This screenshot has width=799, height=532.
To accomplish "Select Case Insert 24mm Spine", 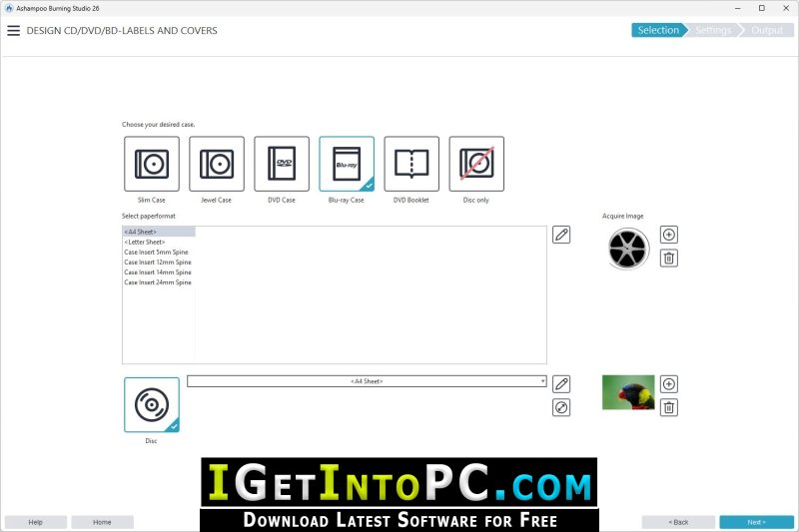I will (x=159, y=282).
